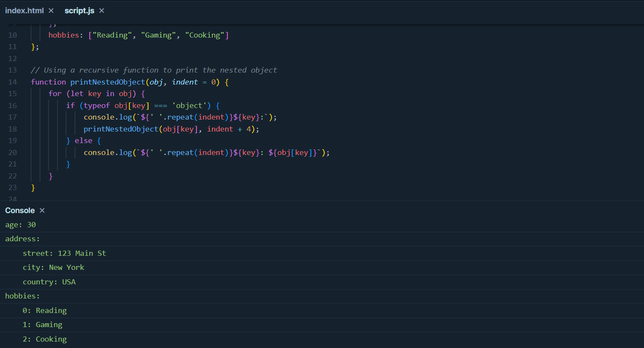This screenshot has height=348, width=644.
Task: Click line number 14 in the gutter
Action: [x=12, y=82]
